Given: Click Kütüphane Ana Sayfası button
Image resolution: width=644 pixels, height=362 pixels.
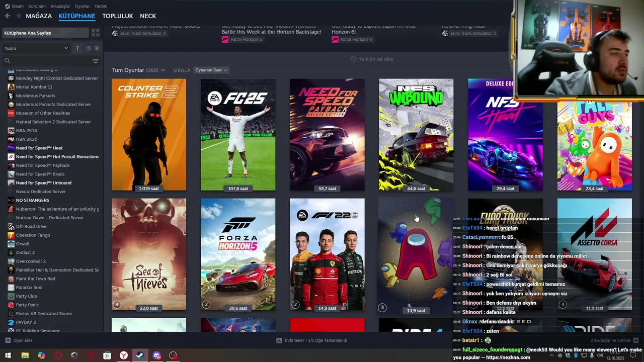Looking at the screenshot, I should (x=45, y=33).
